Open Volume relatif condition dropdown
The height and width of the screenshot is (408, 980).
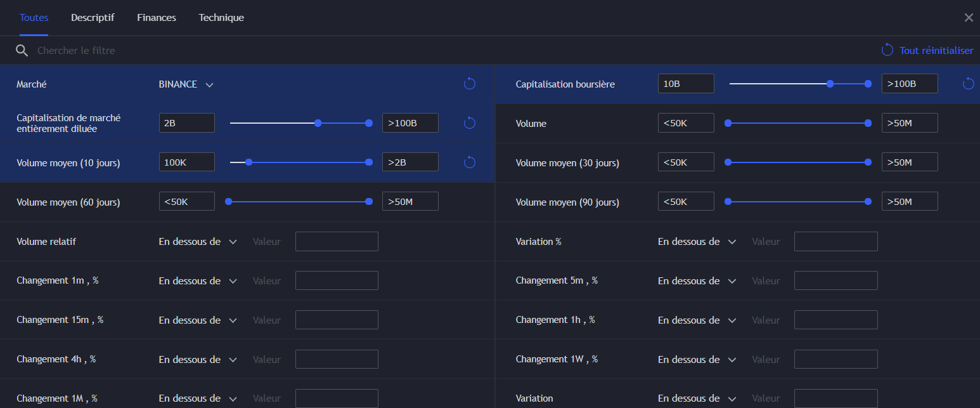[198, 242]
